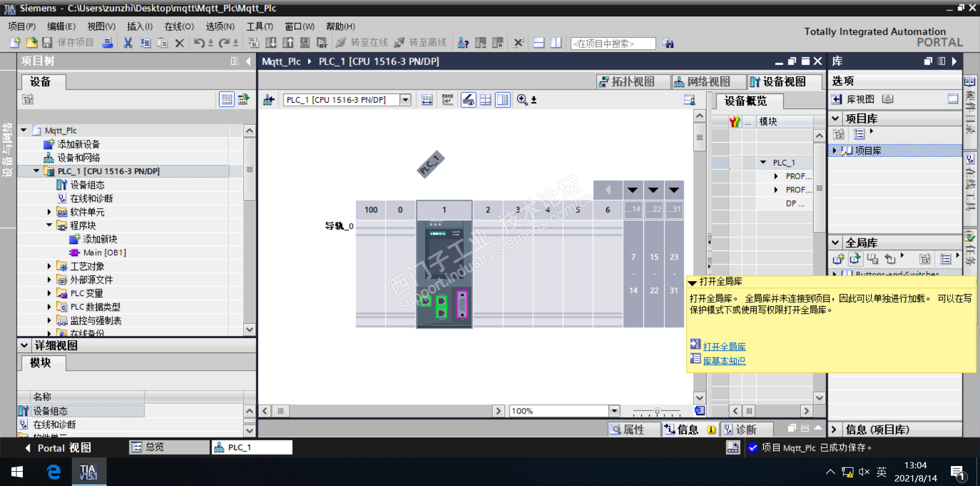Download to device using the toolbar icon

[271, 43]
